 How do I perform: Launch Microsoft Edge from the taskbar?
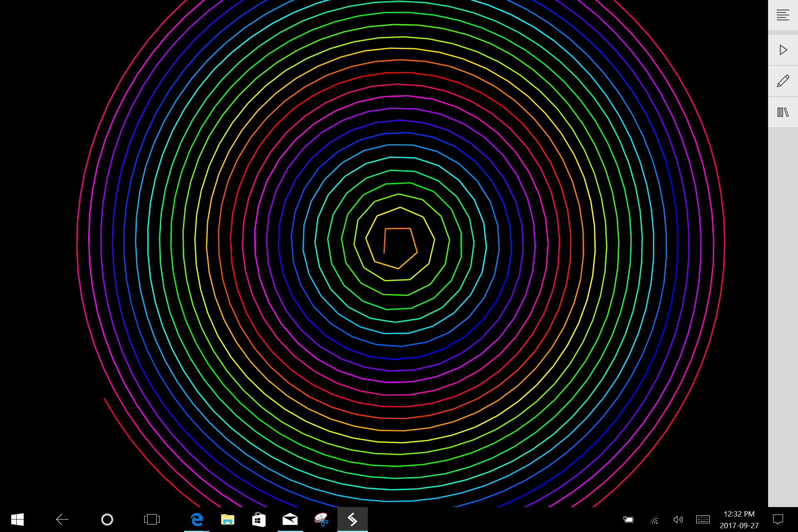tap(197, 519)
